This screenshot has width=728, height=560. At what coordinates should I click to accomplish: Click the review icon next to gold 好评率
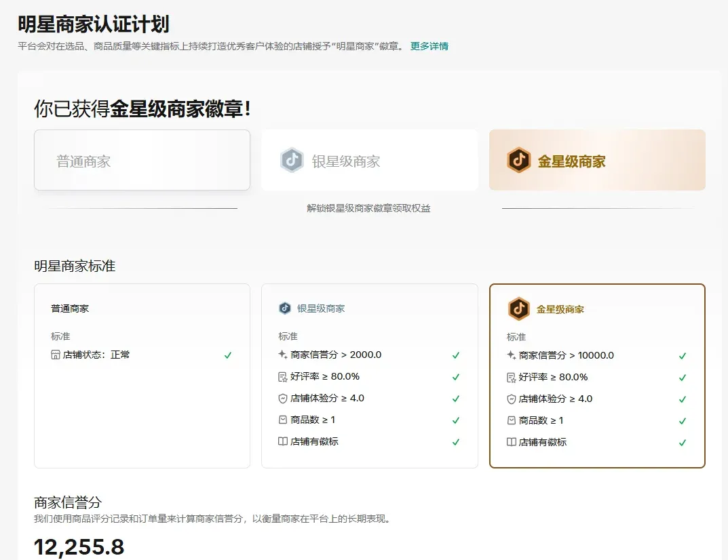(511, 377)
